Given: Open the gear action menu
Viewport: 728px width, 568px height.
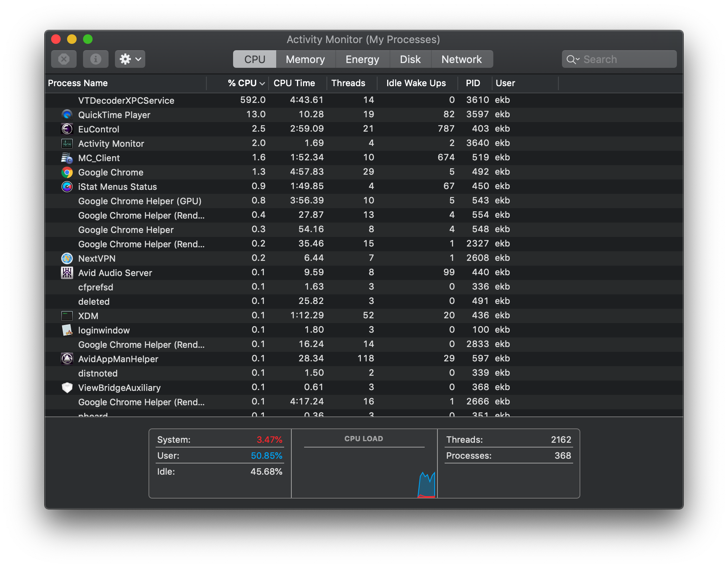Looking at the screenshot, I should point(130,59).
